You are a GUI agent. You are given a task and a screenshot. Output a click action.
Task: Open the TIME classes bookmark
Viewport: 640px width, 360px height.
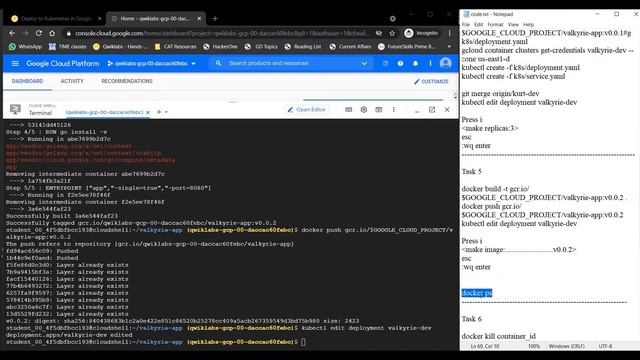(67, 47)
